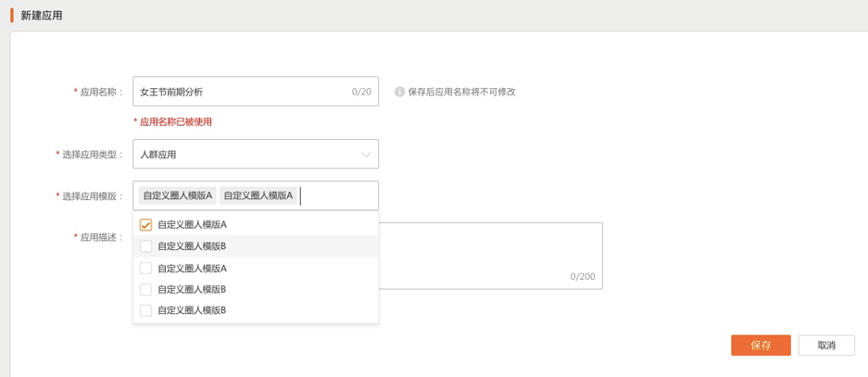
Task: Check the third option, unchecked 自定义圈人模版A
Action: [x=145, y=268]
